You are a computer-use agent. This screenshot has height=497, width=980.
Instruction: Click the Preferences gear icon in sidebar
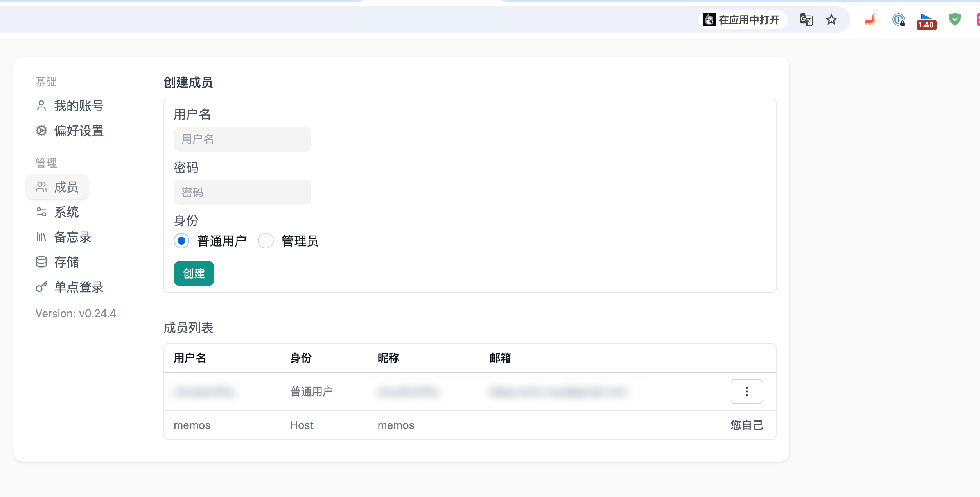coord(41,131)
